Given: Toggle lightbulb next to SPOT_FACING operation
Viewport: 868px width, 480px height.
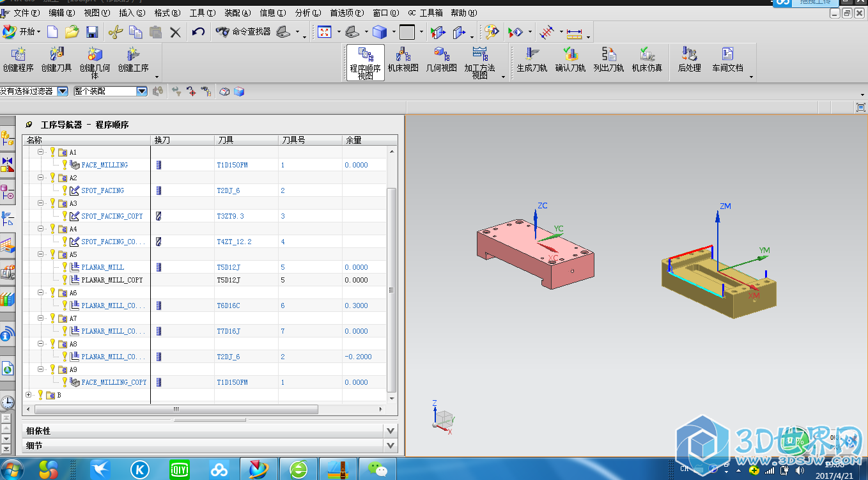Looking at the screenshot, I should [x=65, y=190].
